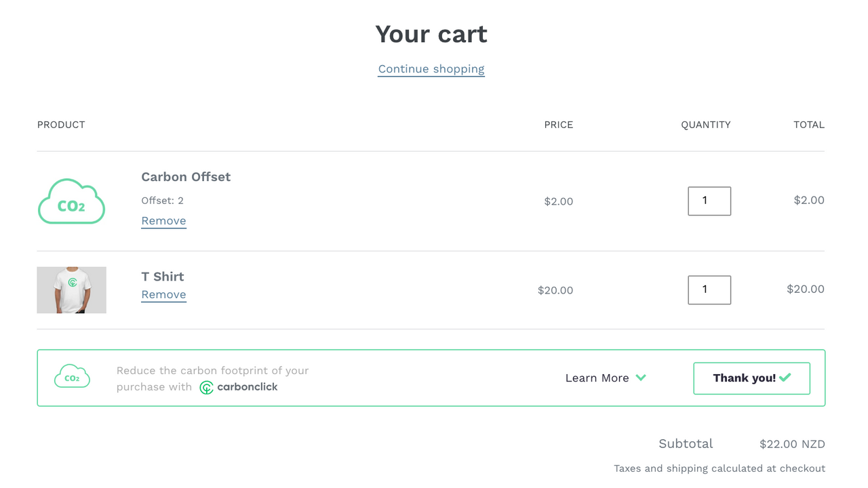Remove the T Shirt from the cart

tap(163, 294)
